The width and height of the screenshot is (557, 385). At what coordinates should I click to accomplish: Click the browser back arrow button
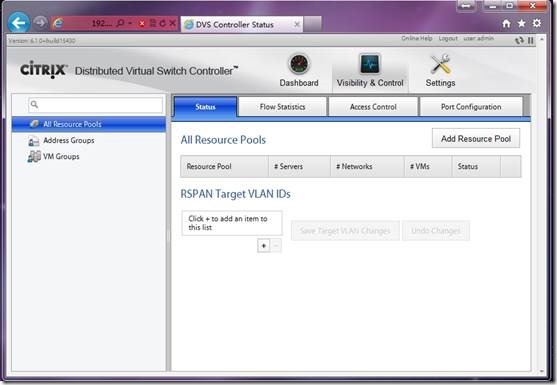pyautogui.click(x=18, y=23)
